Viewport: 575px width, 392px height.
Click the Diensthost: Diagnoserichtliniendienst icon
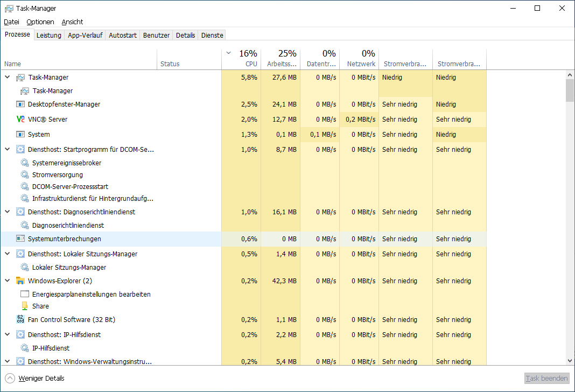tap(20, 212)
